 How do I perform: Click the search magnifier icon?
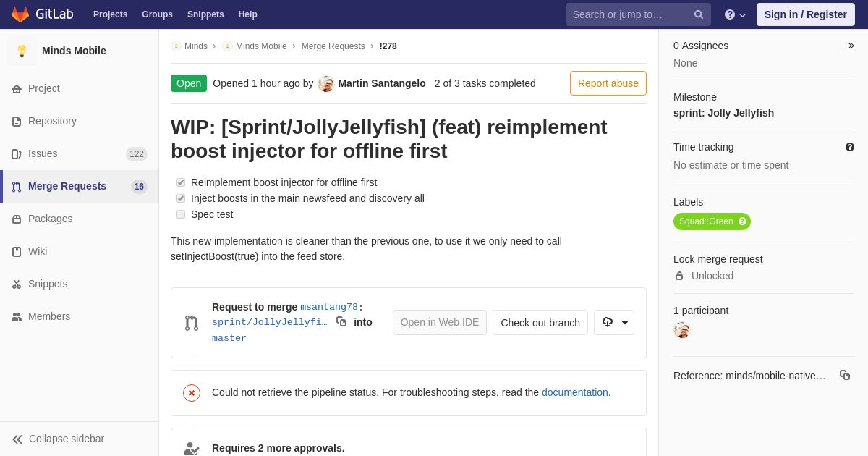coord(698,14)
